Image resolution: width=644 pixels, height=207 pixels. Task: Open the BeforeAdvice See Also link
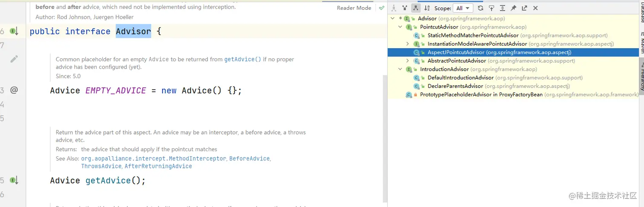(250, 158)
